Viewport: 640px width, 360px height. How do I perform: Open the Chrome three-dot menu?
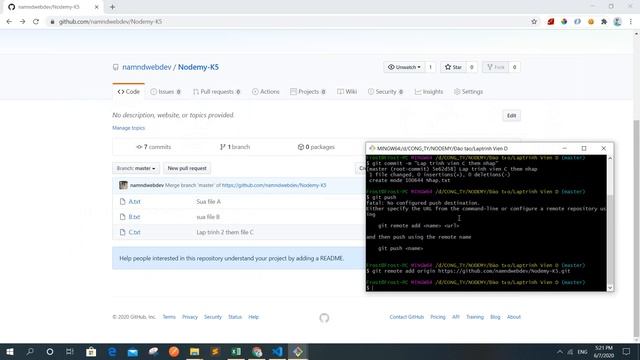point(631,22)
